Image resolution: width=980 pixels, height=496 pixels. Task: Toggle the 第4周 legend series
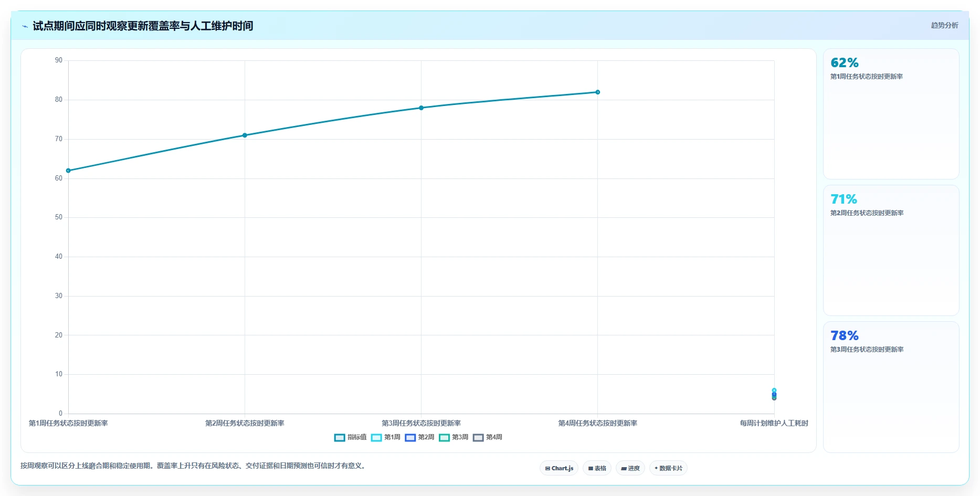487,437
